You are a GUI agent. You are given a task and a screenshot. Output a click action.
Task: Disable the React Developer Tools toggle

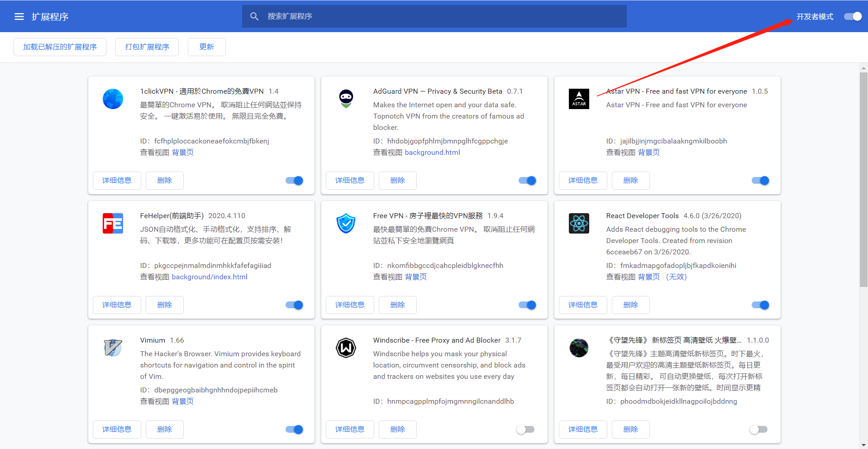coord(761,305)
